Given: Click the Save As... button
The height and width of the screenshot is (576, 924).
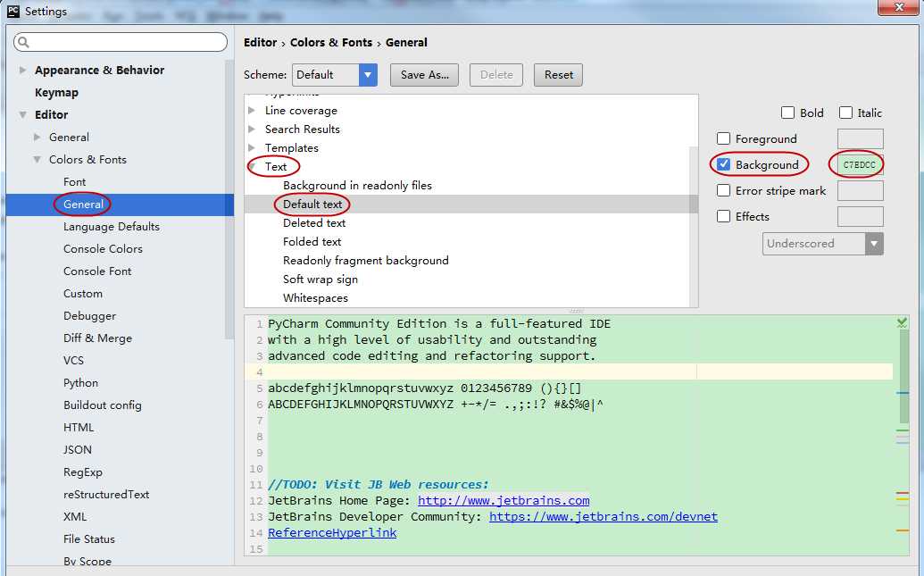Looking at the screenshot, I should click(424, 75).
